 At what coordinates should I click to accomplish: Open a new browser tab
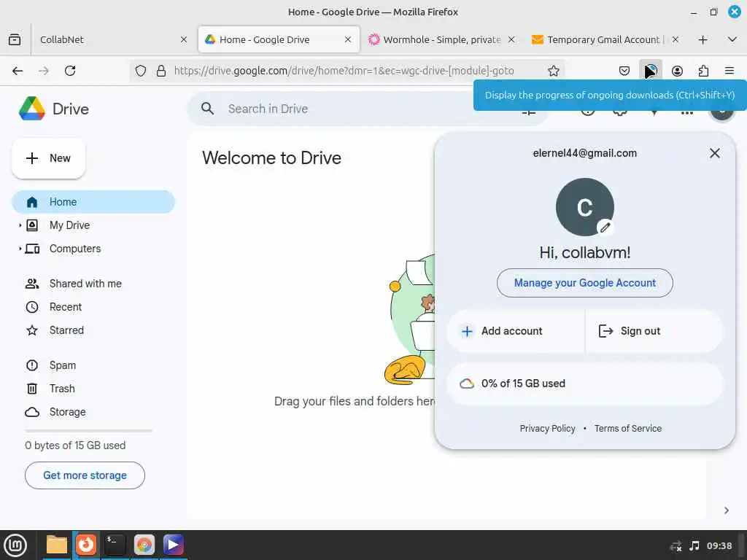coord(703,39)
